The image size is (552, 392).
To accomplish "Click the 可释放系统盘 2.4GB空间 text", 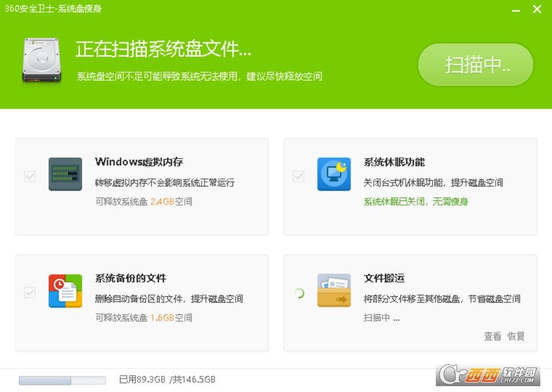I will 144,202.
